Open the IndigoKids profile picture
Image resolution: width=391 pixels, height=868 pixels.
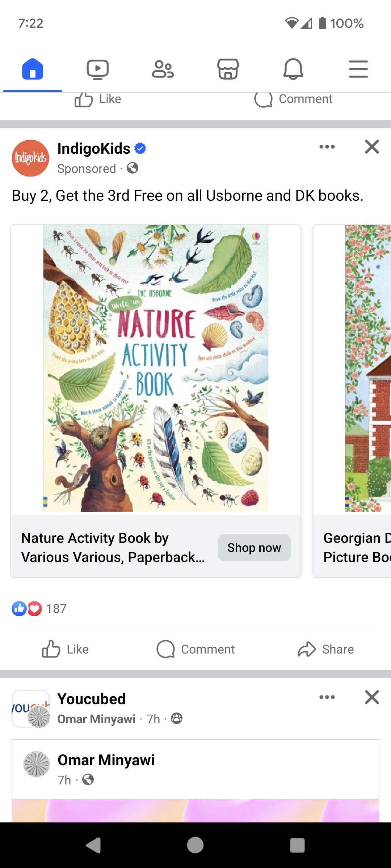(30, 158)
